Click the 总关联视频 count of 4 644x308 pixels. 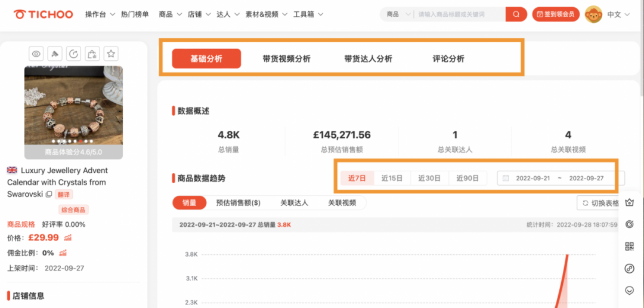pyautogui.click(x=568, y=135)
